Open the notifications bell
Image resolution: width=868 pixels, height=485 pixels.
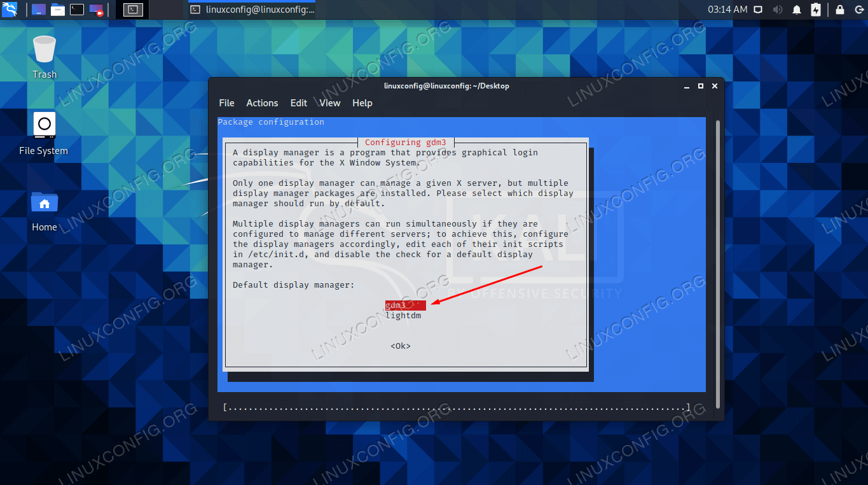(x=797, y=10)
